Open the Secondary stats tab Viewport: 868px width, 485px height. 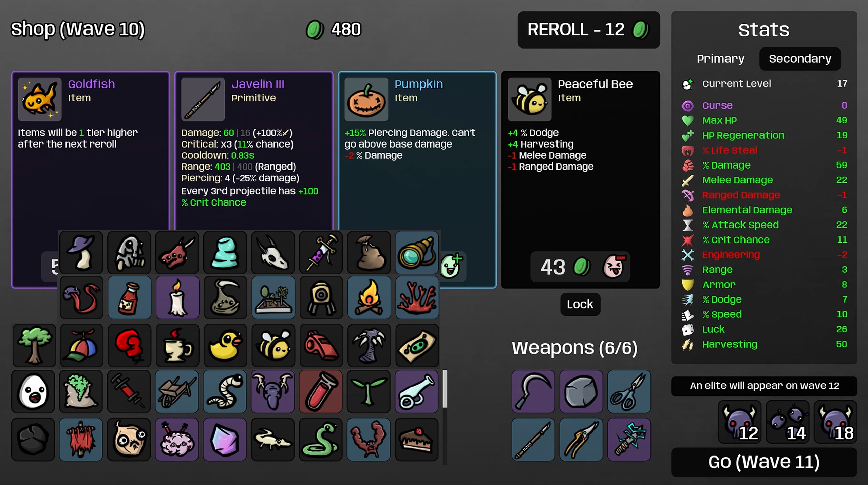[x=800, y=59]
